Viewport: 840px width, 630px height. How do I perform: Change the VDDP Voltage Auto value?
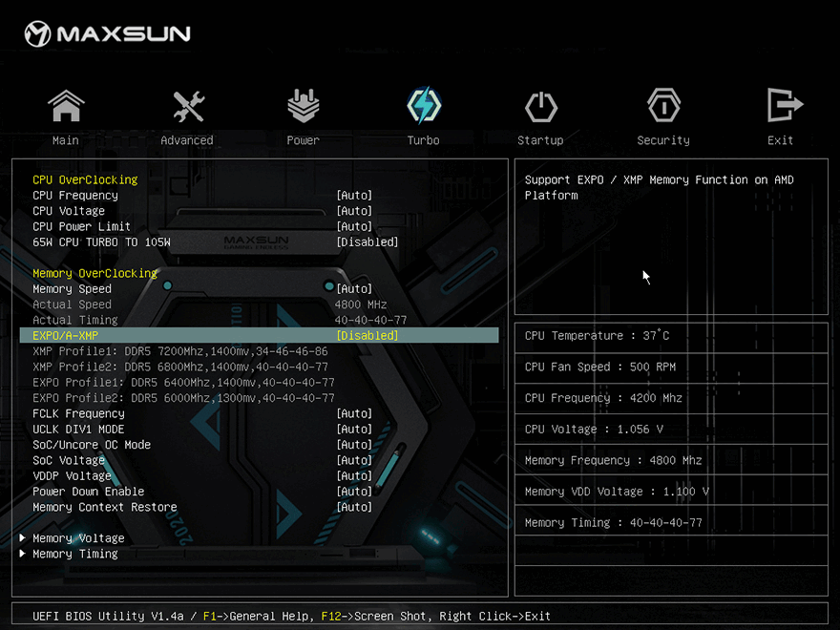pyautogui.click(x=354, y=475)
